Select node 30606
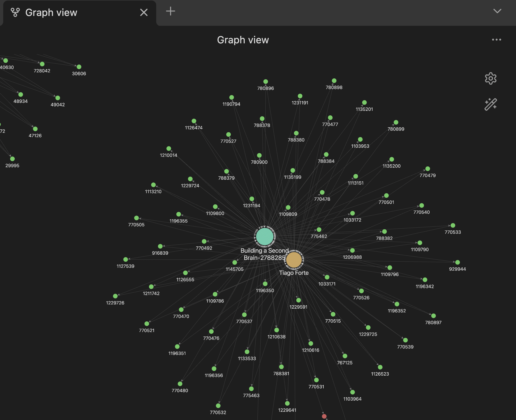Screen dimensions: 516x420 pyautogui.click(x=79, y=67)
